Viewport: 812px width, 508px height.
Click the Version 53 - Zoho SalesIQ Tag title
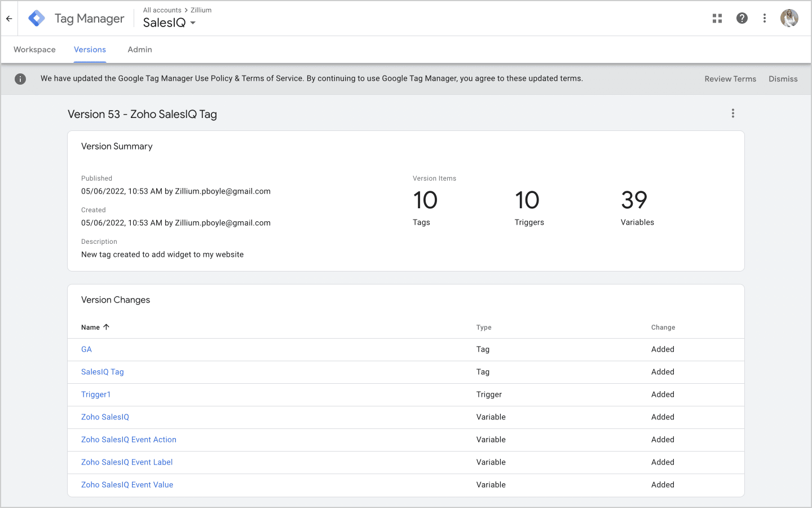[142, 114]
